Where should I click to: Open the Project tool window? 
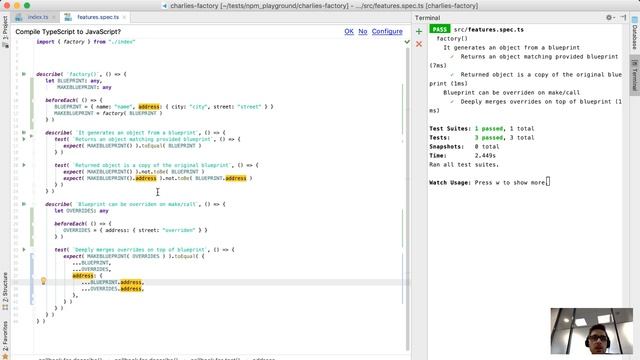(x=5, y=32)
